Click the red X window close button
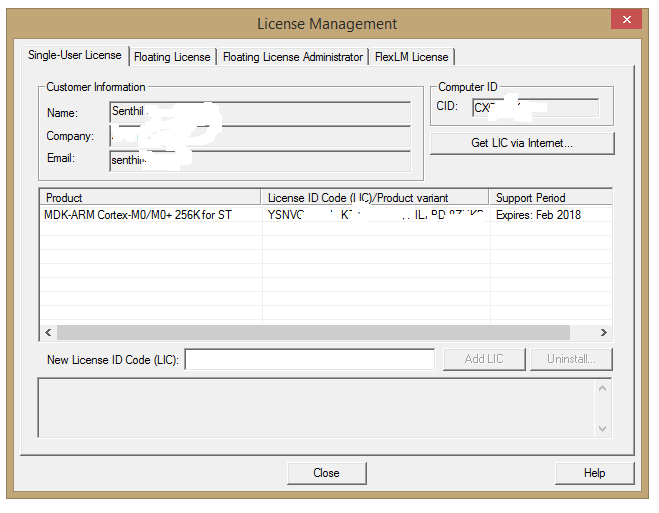Screen dimensions: 659x513 (x=626, y=19)
